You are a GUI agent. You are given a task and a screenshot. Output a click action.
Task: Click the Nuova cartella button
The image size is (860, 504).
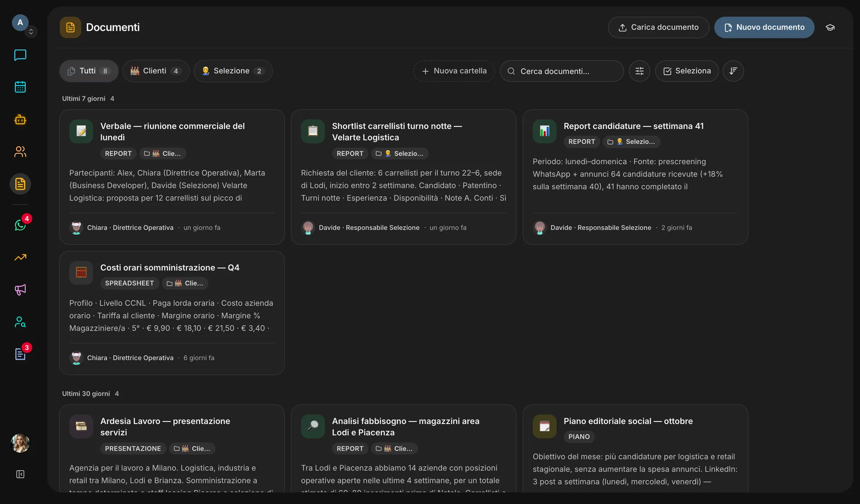[x=454, y=71]
